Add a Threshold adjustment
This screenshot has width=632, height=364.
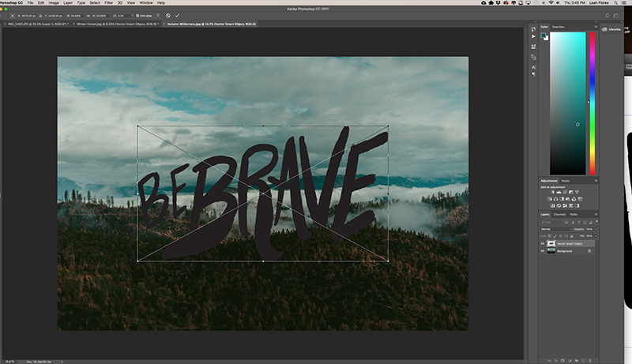[x=565, y=206]
